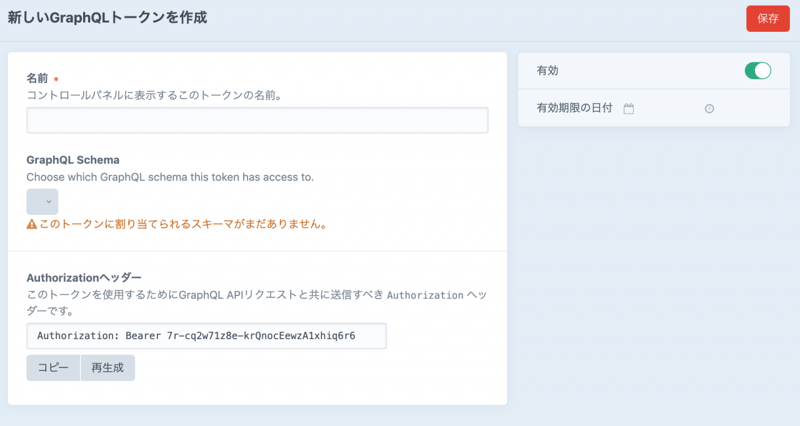Click the expiry date input next to calendar
800x426 pixels.
(666, 108)
